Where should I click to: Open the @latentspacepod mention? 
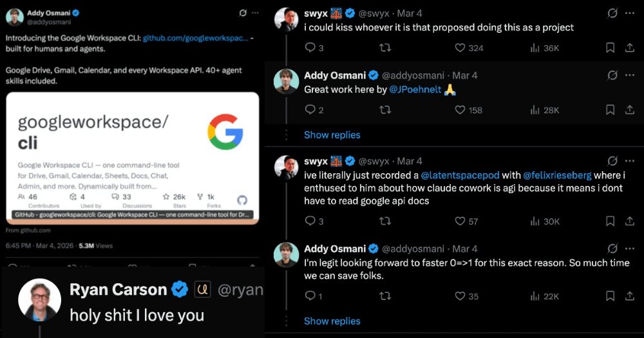(460, 175)
